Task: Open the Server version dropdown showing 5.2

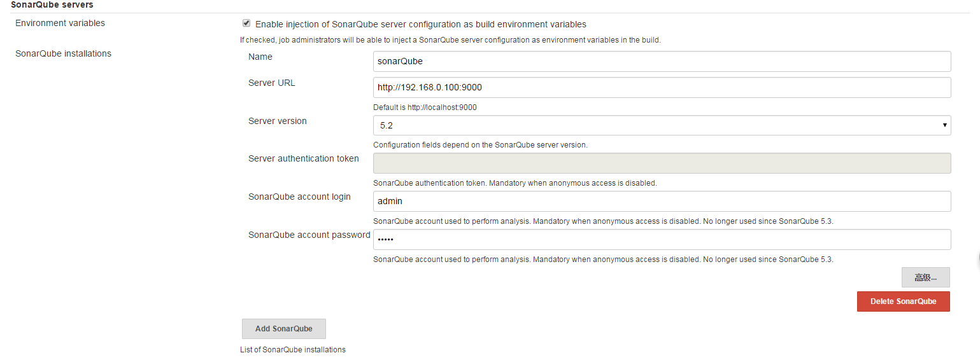Action: click(662, 125)
